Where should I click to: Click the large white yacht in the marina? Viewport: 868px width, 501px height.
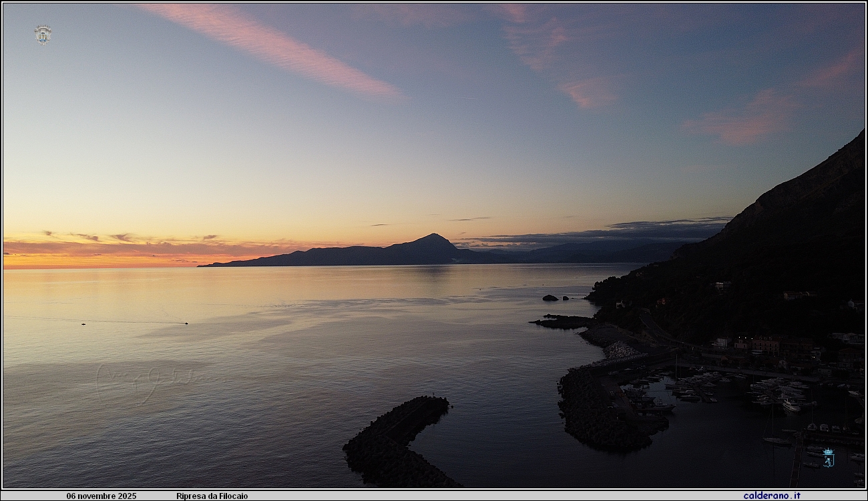[x=790, y=405]
